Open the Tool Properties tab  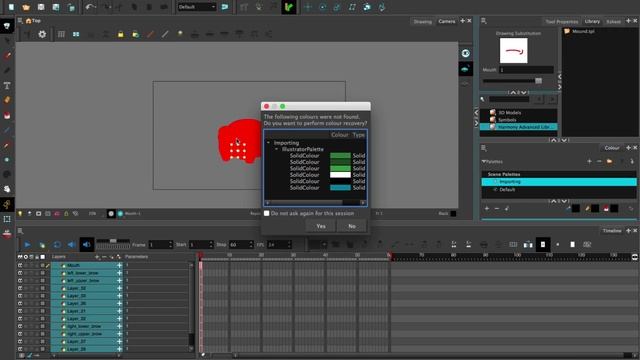562,22
